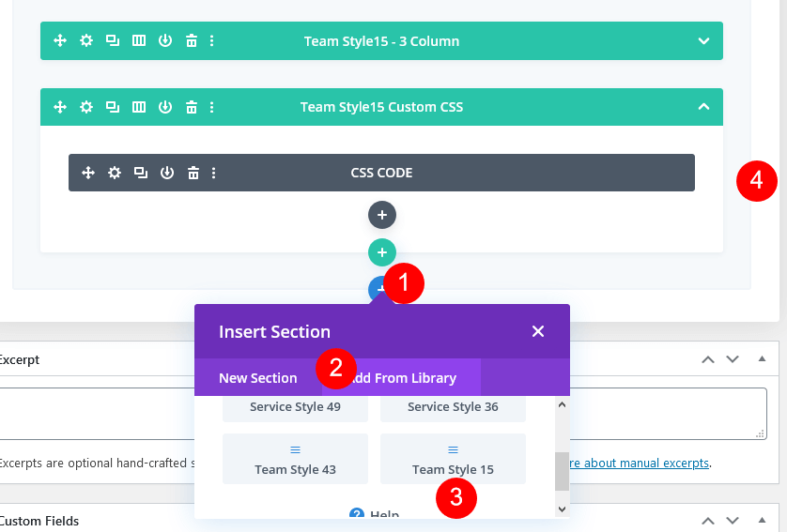This screenshot has height=532, width=787.
Task: Delete the Team Style15 - 3 Column row
Action: coord(192,40)
